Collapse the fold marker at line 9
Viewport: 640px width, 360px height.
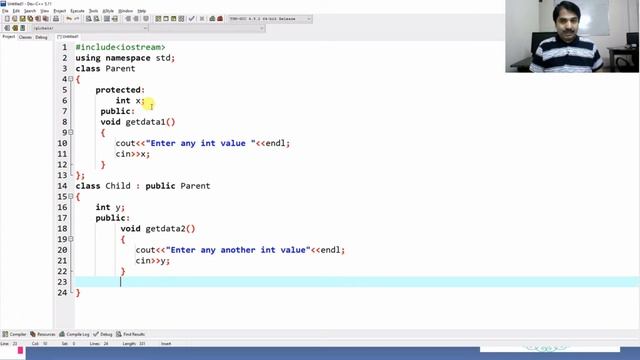point(71,132)
